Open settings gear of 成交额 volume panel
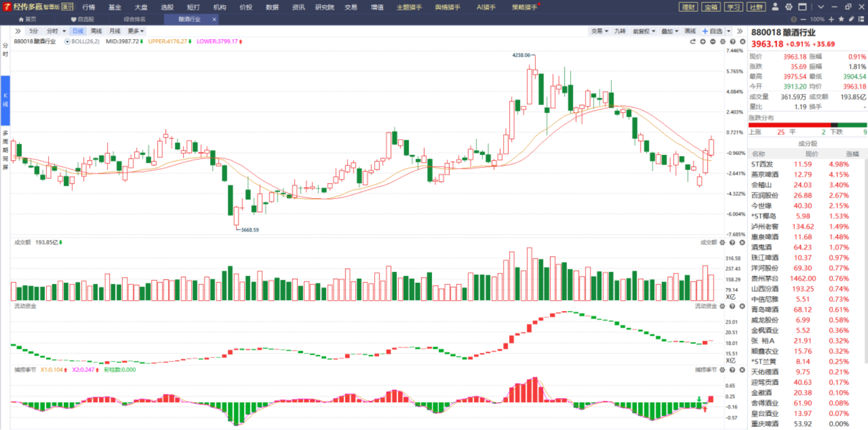868x430 pixels. pos(723,242)
